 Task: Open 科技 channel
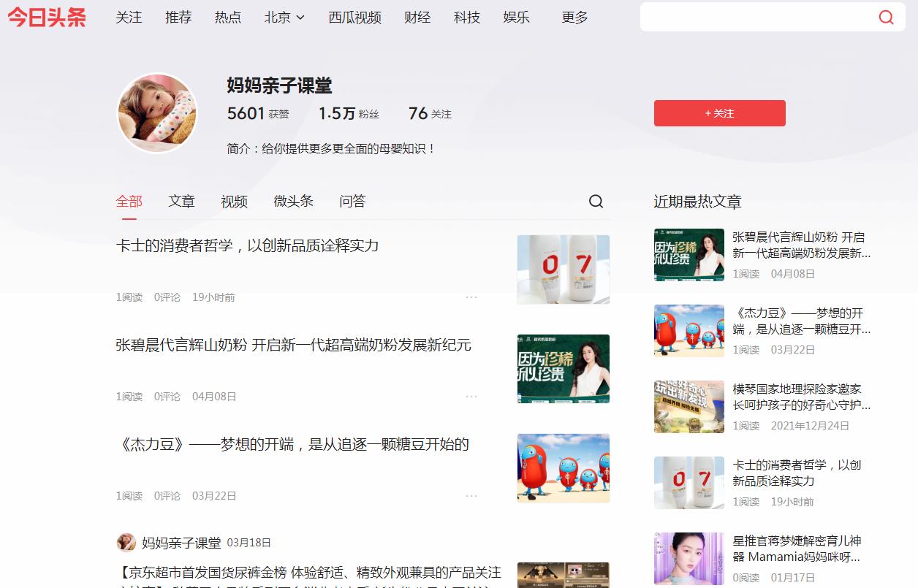[467, 18]
